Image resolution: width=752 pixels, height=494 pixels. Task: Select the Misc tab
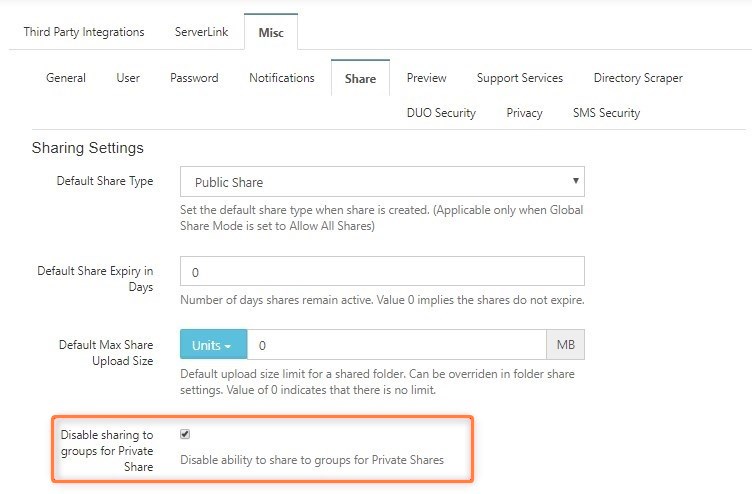click(x=271, y=32)
